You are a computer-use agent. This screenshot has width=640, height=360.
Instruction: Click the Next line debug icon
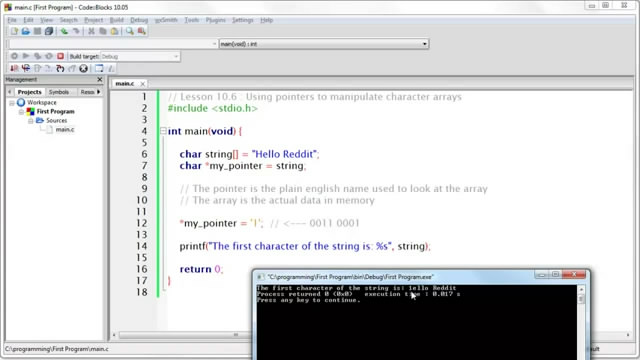click(x=38, y=68)
